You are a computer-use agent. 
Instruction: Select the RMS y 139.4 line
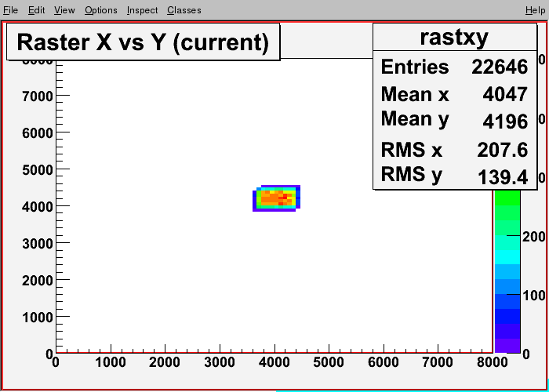[x=454, y=176]
